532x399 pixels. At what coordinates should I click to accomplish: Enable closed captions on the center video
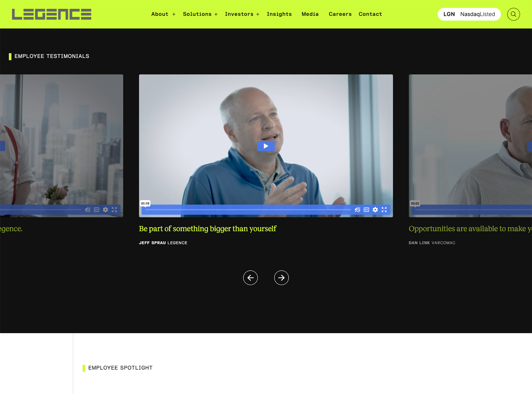[x=366, y=210]
